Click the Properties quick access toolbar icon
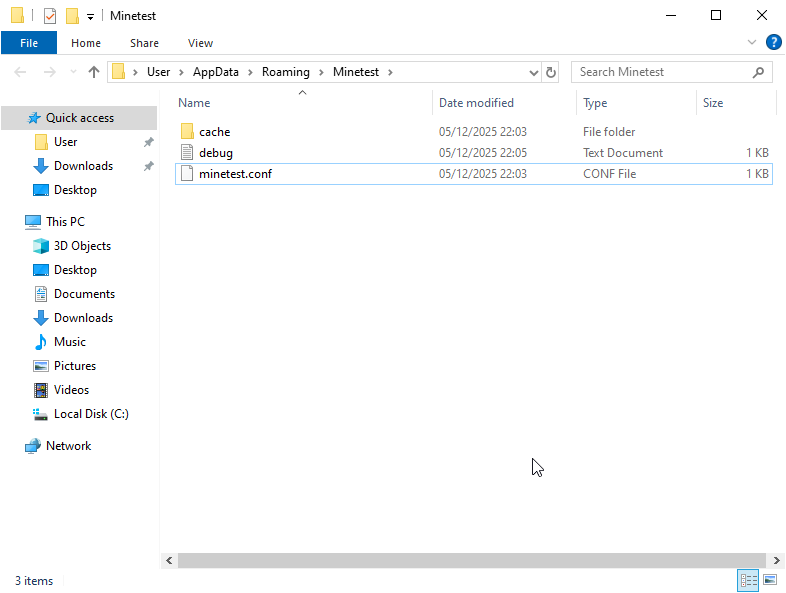786x593 pixels. (50, 16)
